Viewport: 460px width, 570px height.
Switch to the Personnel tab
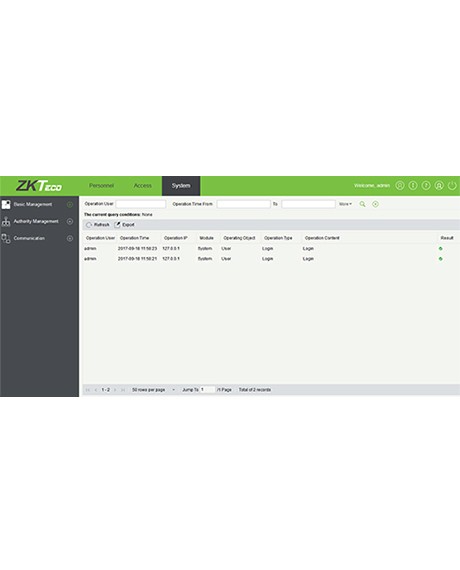coord(101,185)
